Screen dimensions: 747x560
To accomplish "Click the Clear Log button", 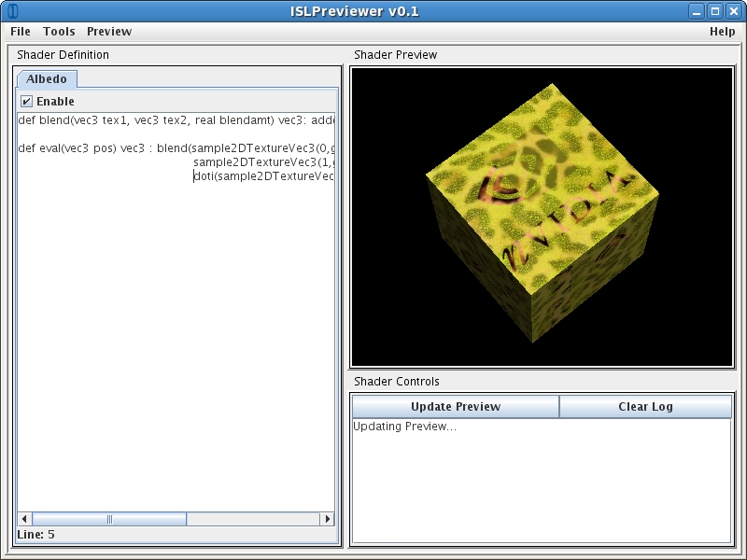I will pyautogui.click(x=645, y=407).
